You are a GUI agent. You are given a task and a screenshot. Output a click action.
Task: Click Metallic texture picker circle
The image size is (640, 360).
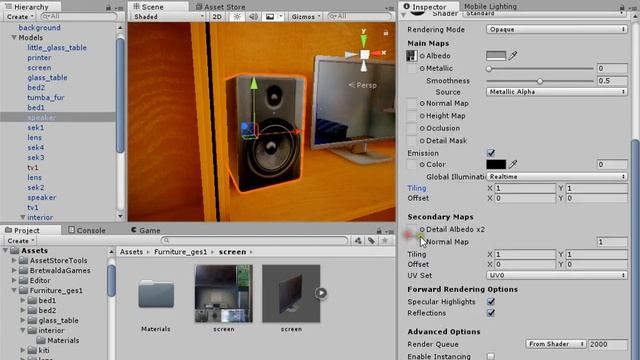(422, 68)
